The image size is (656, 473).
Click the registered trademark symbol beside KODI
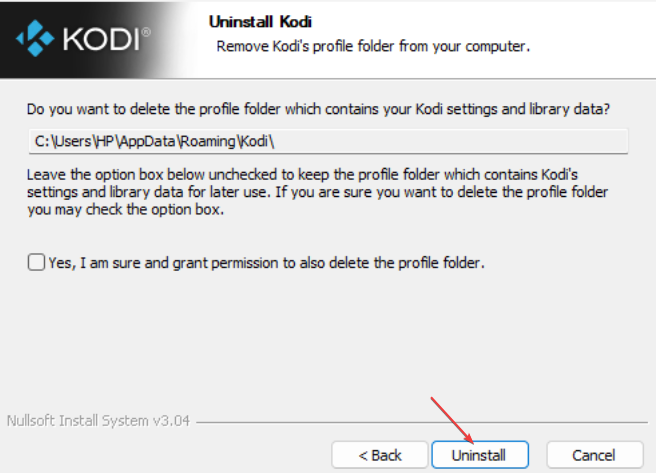(146, 32)
